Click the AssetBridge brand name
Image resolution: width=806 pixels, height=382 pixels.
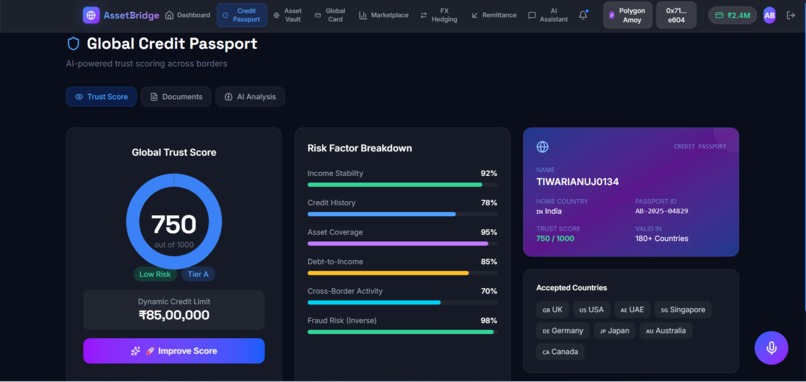pyautogui.click(x=132, y=15)
